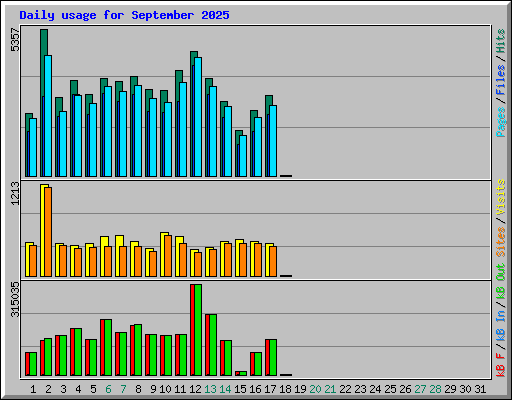
Task: Click green weekend day label 6
Action: pyautogui.click(x=108, y=389)
